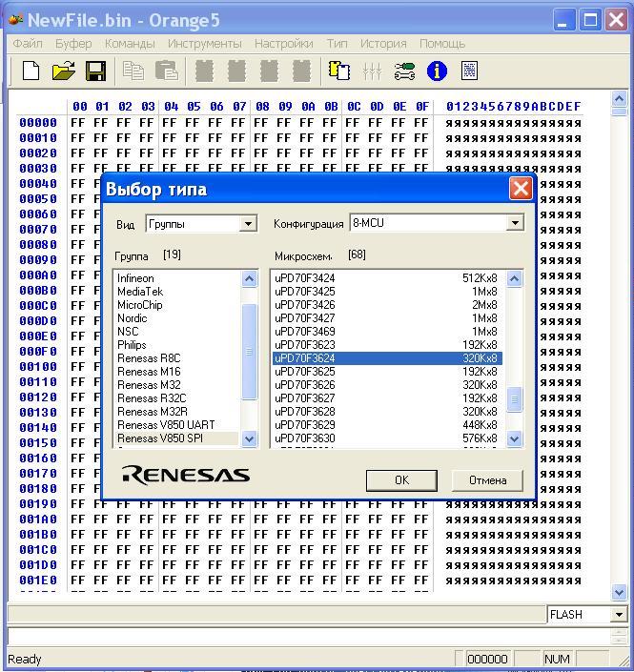
Task: Select highlighted chip uPD70F3624
Action: [387, 357]
